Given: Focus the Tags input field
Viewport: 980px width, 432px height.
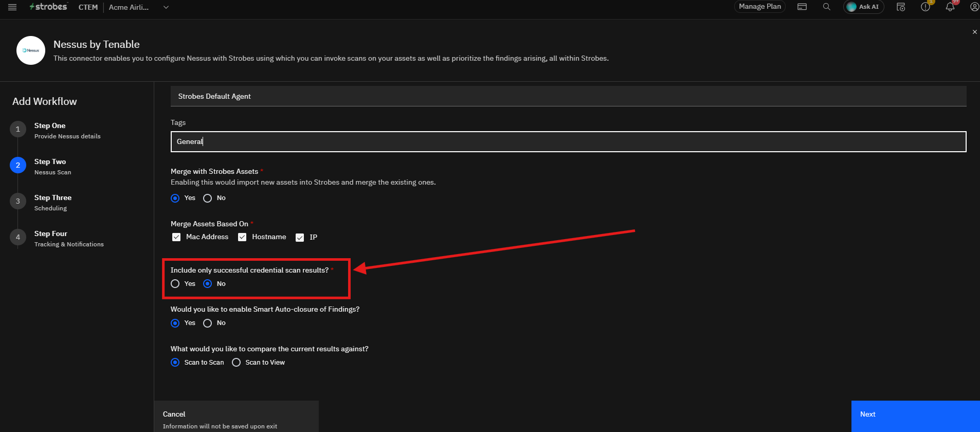Looking at the screenshot, I should pos(569,141).
